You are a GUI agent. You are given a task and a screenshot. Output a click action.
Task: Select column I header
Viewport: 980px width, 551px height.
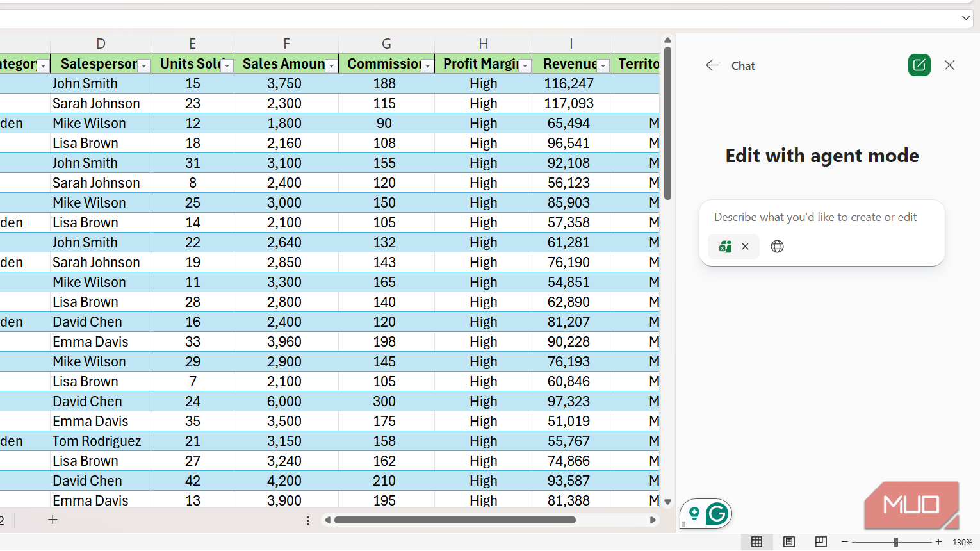coord(571,44)
